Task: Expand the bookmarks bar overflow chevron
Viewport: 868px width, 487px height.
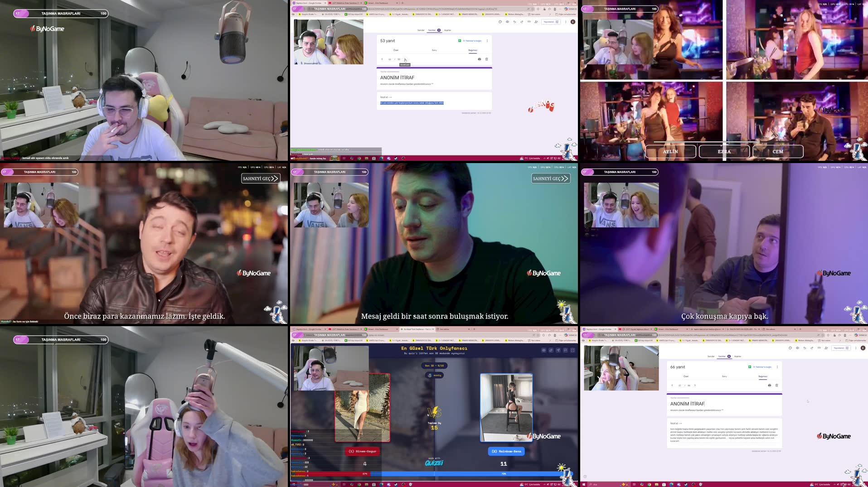Action: point(550,15)
